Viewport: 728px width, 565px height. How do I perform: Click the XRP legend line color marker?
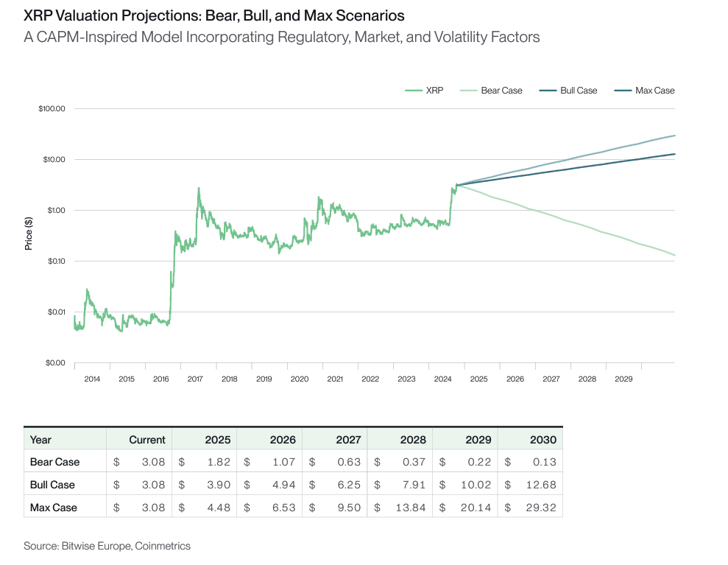coord(413,91)
